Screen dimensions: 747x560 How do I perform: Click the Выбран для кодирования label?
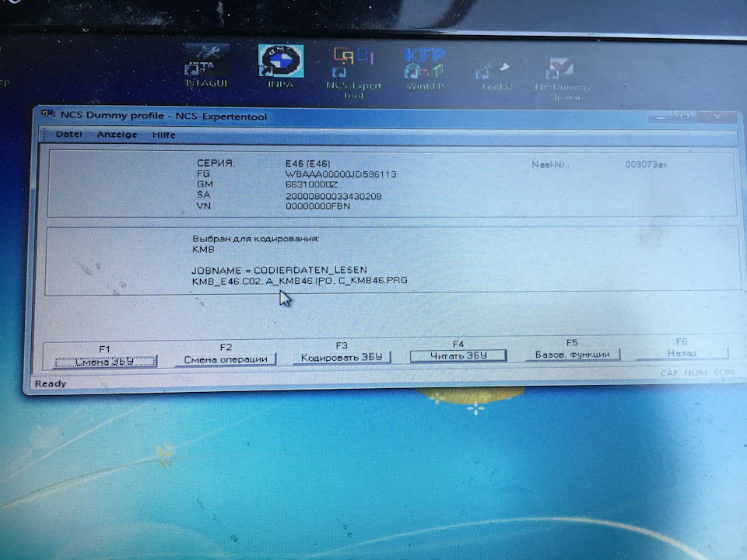256,238
